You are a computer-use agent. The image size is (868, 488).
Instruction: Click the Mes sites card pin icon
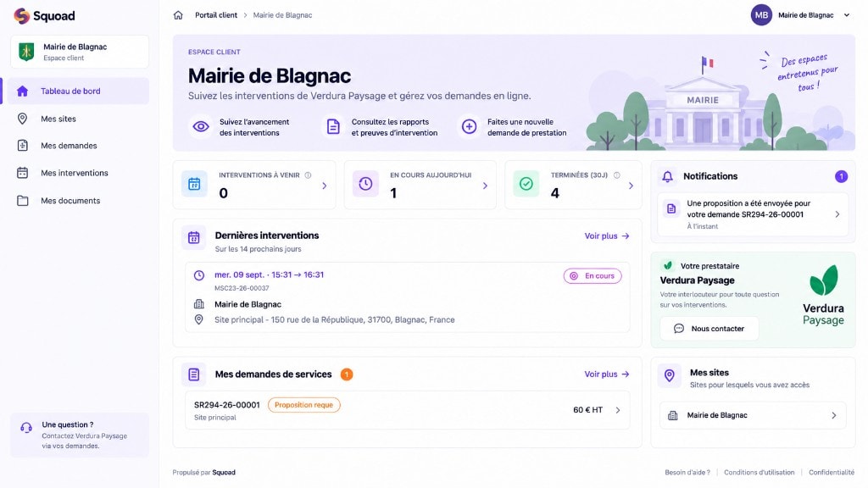670,375
